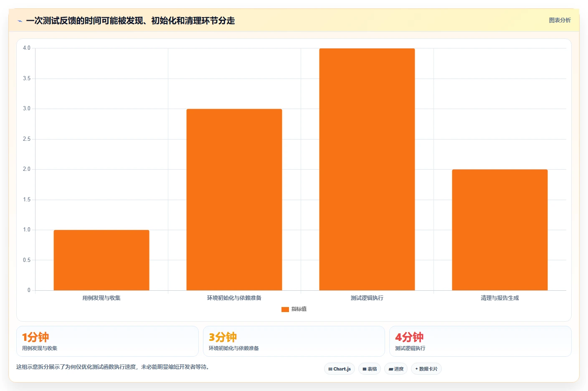The height and width of the screenshot is (391, 588).
Task: Click the lightning icon beside the title
Action: point(20,21)
